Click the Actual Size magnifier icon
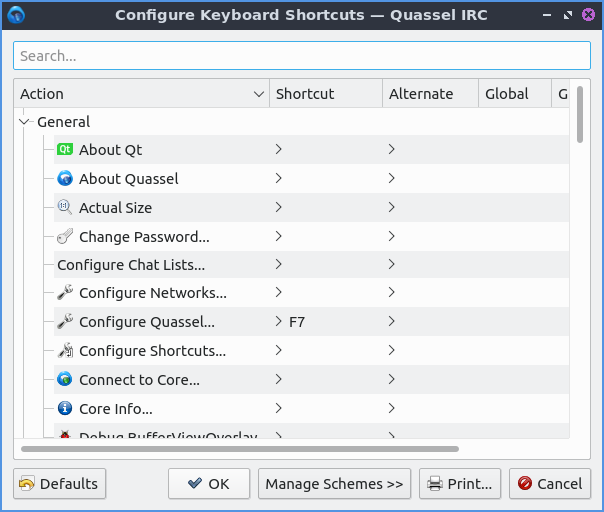This screenshot has width=604, height=512. pyautogui.click(x=65, y=208)
